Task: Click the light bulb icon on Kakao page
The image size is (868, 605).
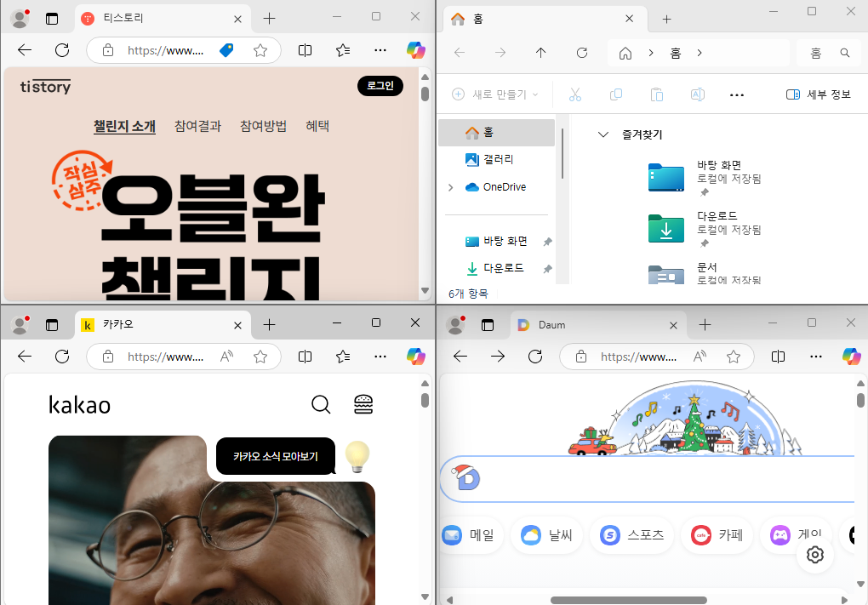Action: (x=357, y=457)
